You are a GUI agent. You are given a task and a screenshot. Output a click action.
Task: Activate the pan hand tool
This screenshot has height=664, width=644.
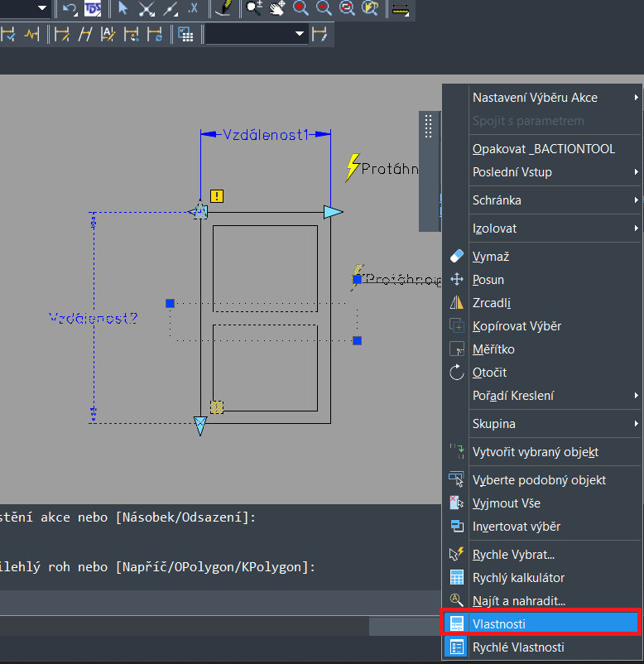coord(278,9)
